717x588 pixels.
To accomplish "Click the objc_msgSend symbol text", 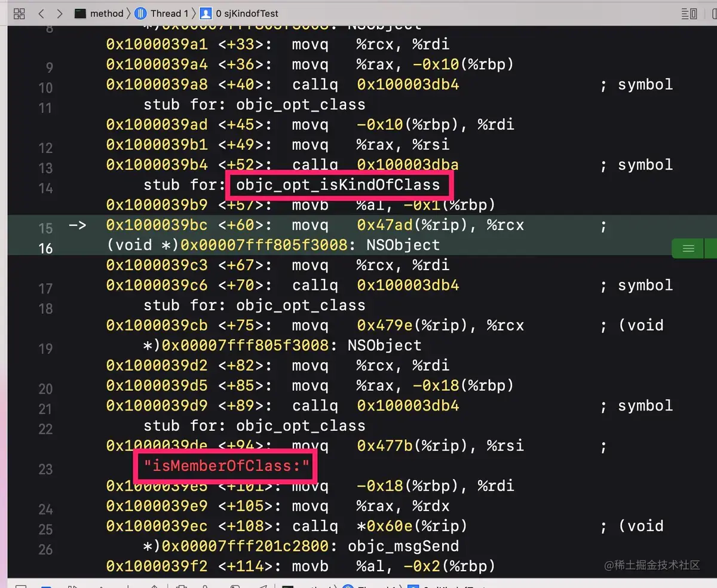I will (x=403, y=546).
